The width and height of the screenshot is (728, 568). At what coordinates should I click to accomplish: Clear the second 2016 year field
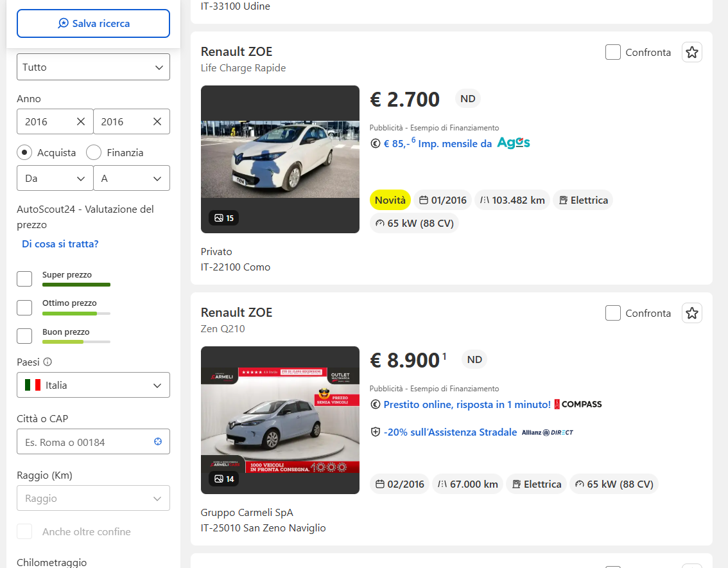pos(157,122)
